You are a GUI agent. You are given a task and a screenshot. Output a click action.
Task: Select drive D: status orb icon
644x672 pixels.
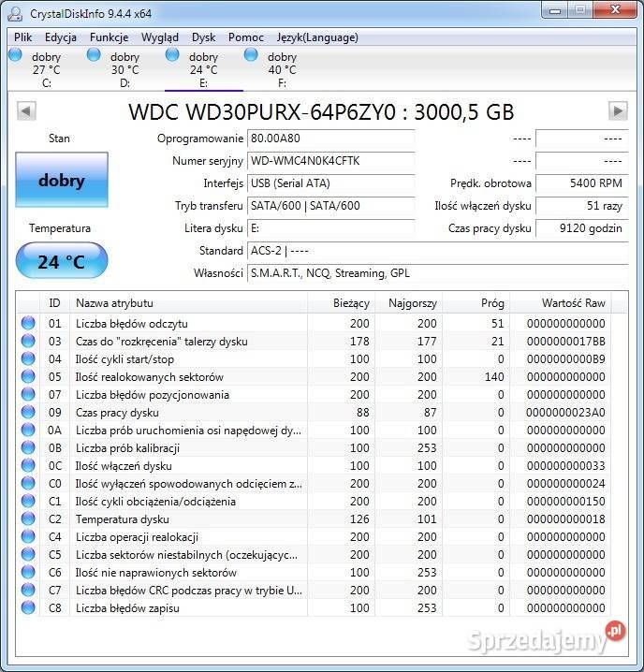pyautogui.click(x=94, y=55)
